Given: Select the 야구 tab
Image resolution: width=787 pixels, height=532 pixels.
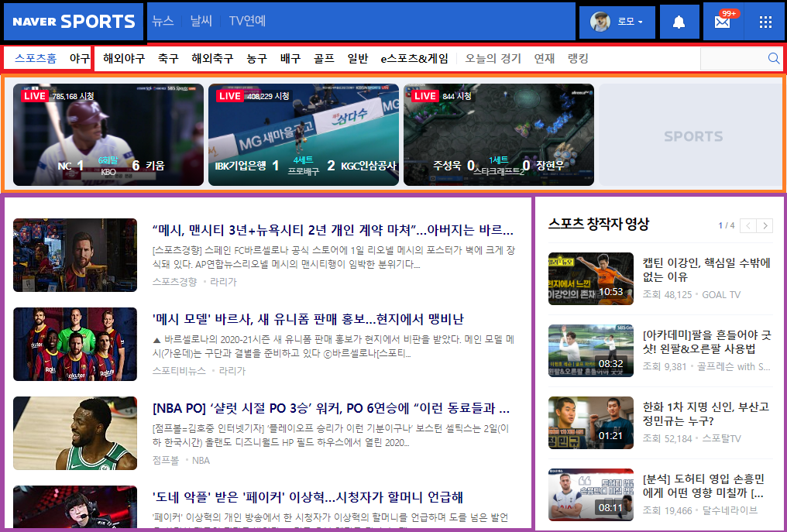Looking at the screenshot, I should click(x=79, y=59).
